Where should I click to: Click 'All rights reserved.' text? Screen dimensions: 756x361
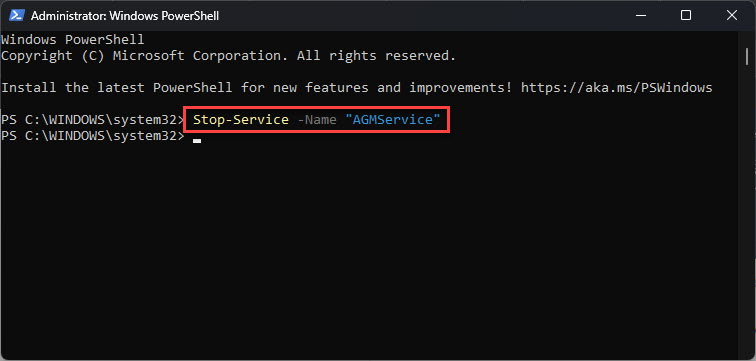[x=376, y=56]
